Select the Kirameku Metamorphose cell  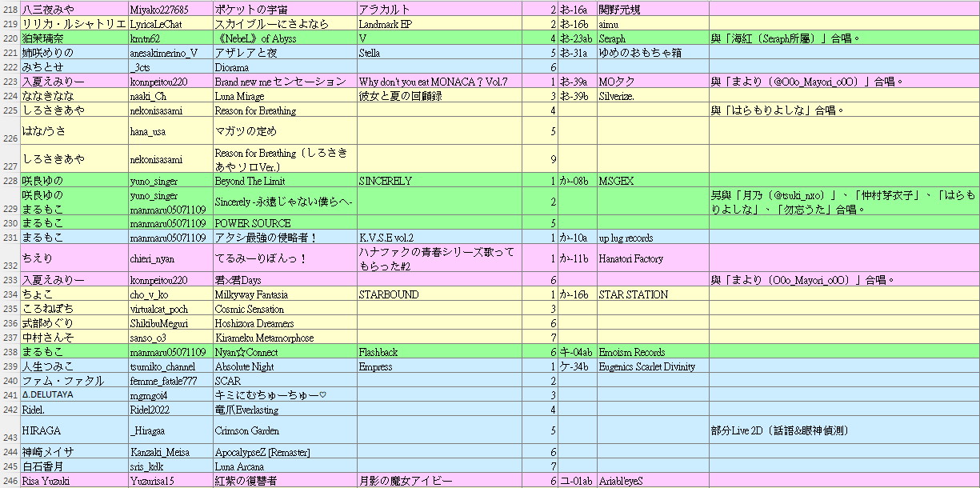pos(284,338)
